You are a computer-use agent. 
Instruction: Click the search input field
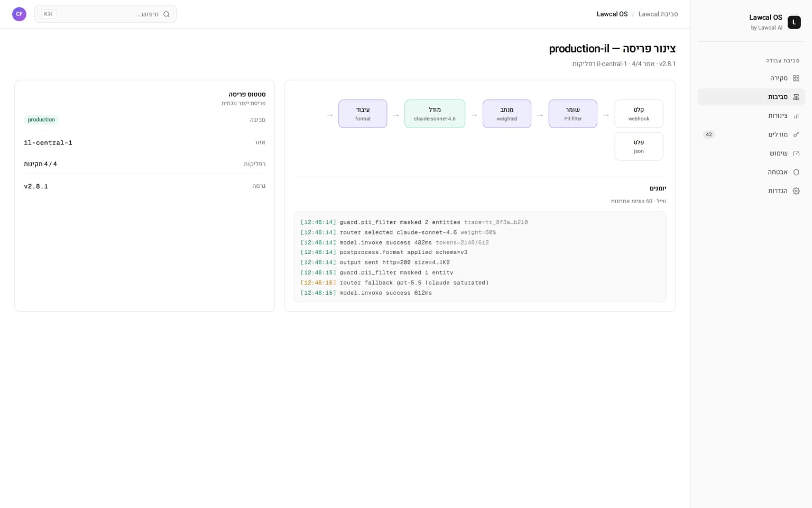(106, 14)
